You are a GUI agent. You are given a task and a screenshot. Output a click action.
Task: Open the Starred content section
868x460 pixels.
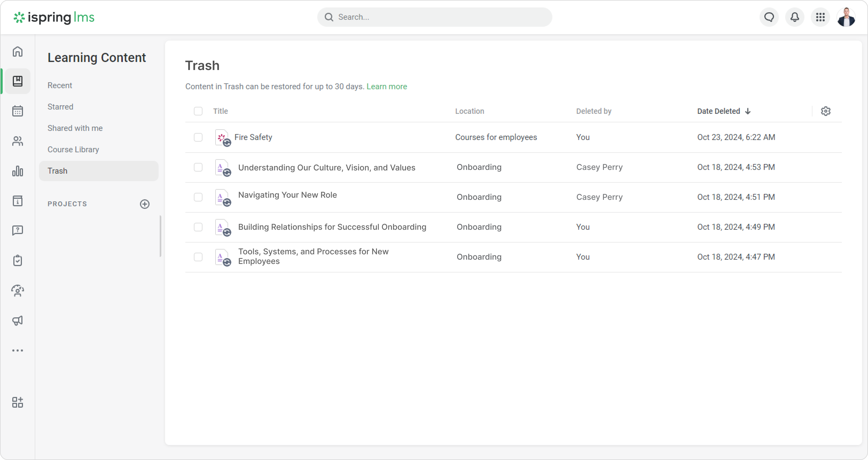pyautogui.click(x=60, y=107)
